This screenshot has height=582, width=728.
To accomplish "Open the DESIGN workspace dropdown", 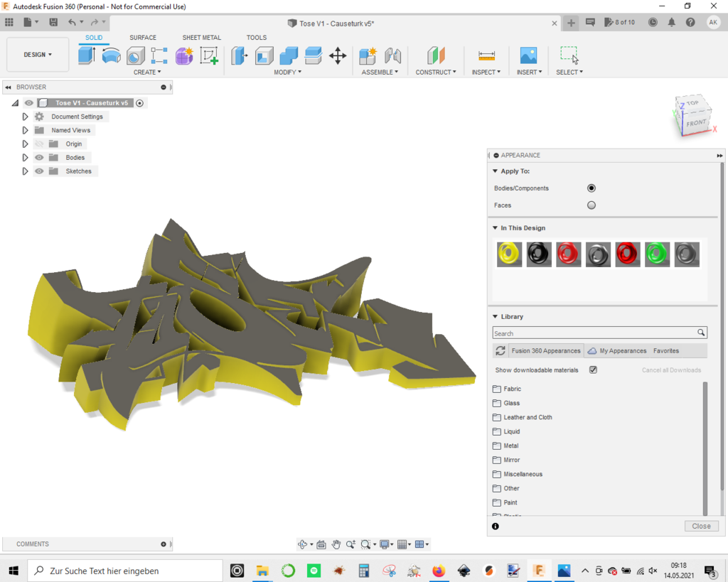I will (38, 55).
